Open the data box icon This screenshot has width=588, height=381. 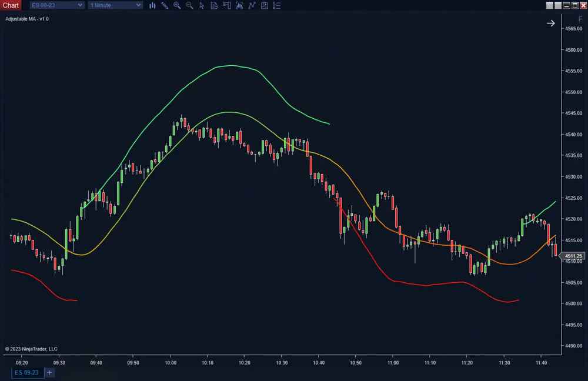coord(214,5)
